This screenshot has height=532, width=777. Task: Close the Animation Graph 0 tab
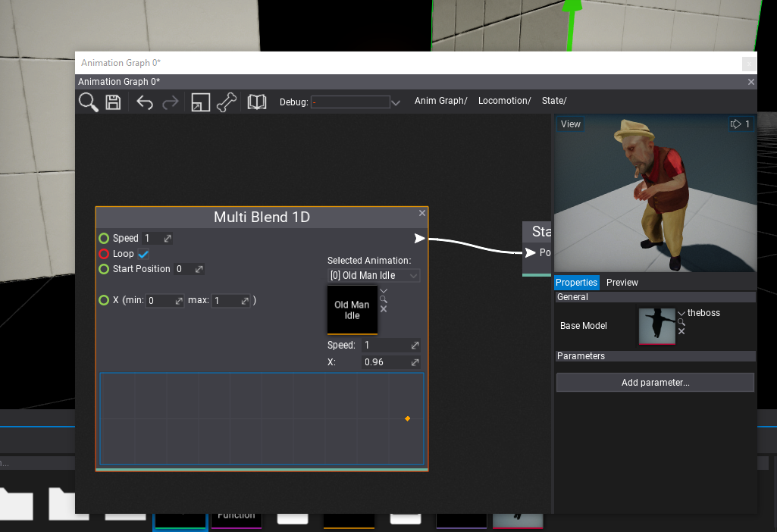click(751, 82)
